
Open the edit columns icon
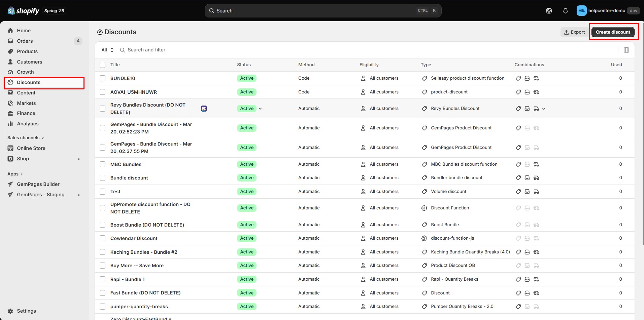tap(626, 50)
